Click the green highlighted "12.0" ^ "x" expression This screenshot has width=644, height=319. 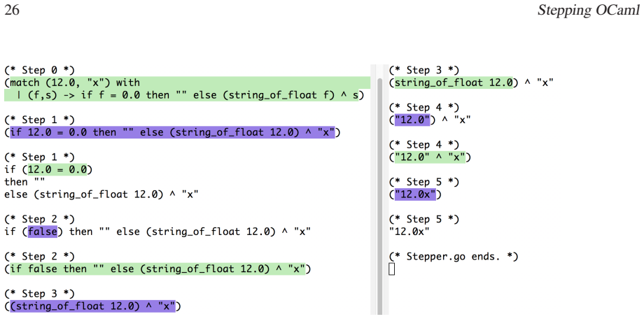(430, 157)
